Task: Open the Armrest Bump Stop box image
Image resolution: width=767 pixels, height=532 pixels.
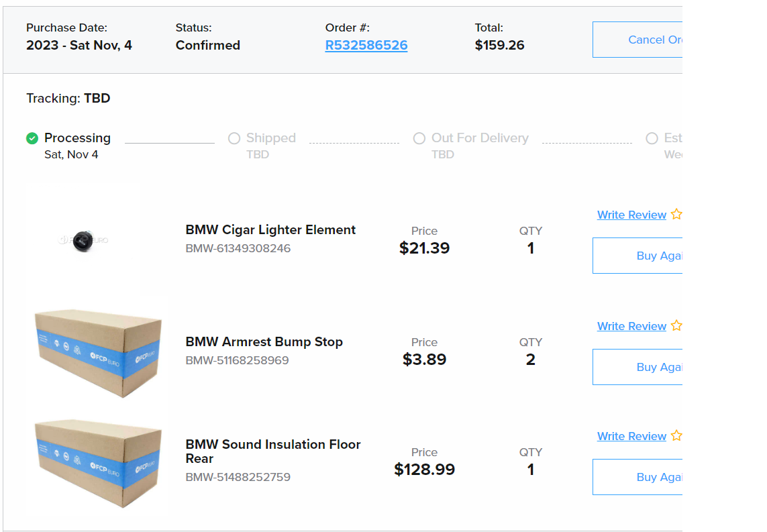Action: pos(98,352)
